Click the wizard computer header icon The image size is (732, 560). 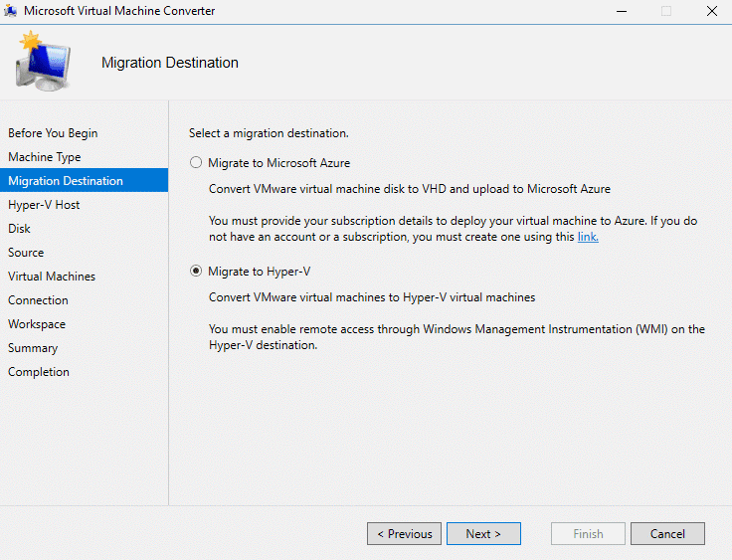click(43, 61)
